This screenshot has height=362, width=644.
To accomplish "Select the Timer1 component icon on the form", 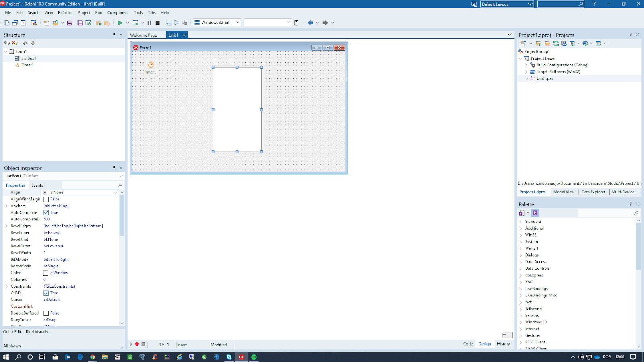I will click(x=151, y=65).
